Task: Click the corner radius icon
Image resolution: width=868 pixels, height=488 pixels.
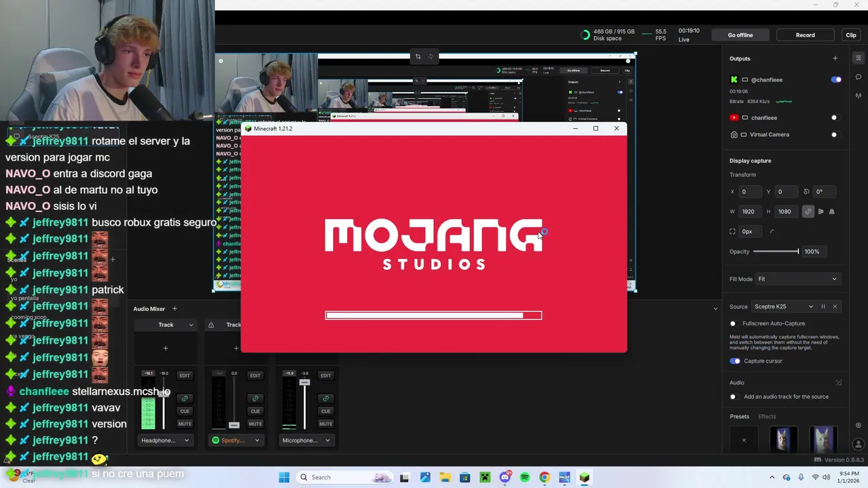Action: pos(772,231)
